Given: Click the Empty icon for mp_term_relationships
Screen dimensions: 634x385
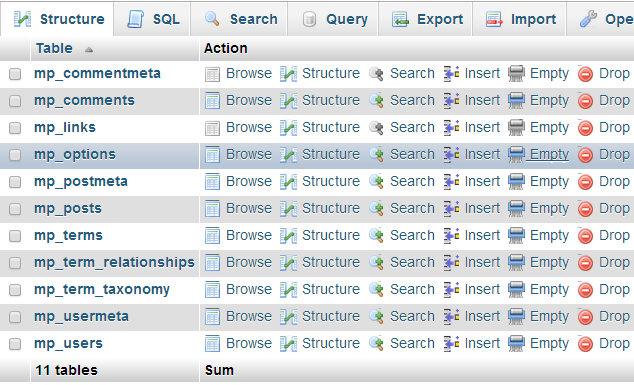Looking at the screenshot, I should point(516,263).
